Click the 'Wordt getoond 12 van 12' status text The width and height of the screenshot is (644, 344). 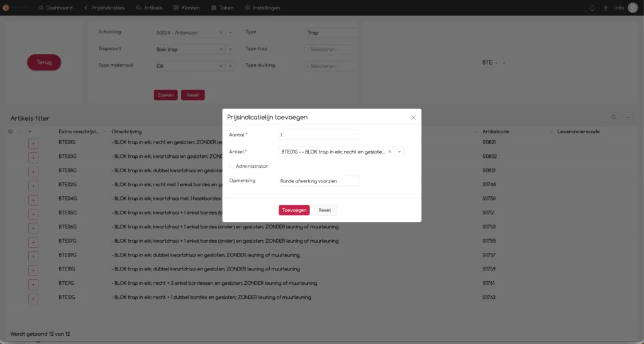pyautogui.click(x=40, y=334)
